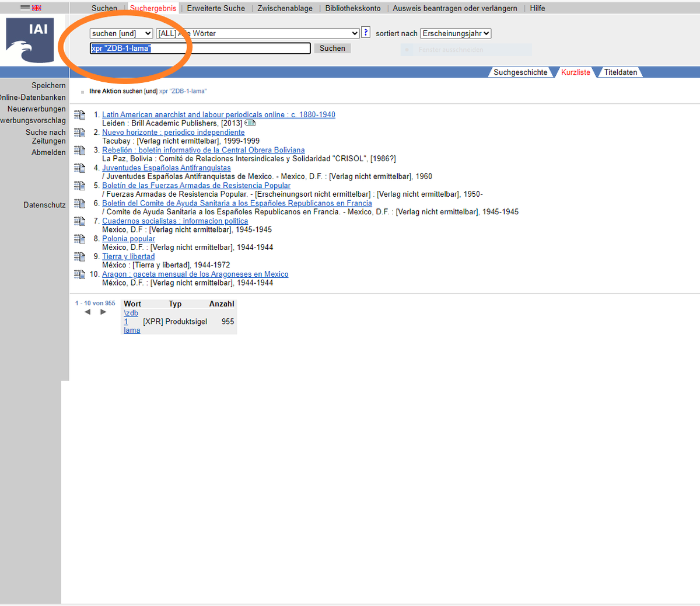Open Zwischenablage in the top menu
Screen dimensions: 700x606
285,8
